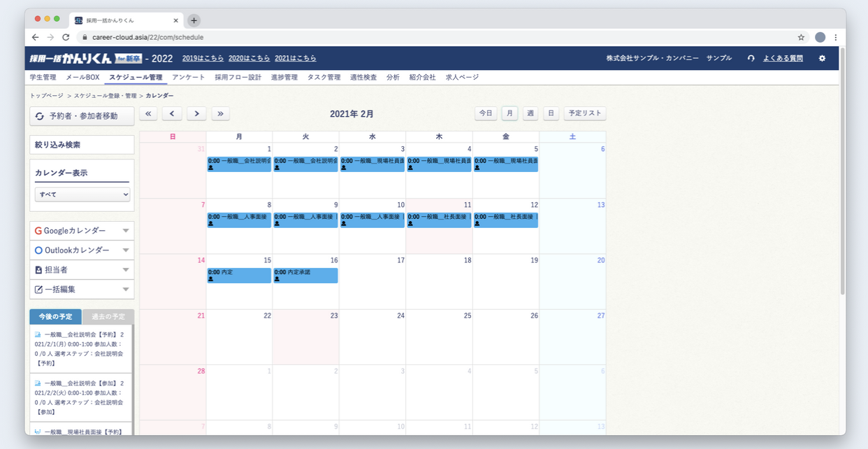Open the 2020はこちら link

249,59
